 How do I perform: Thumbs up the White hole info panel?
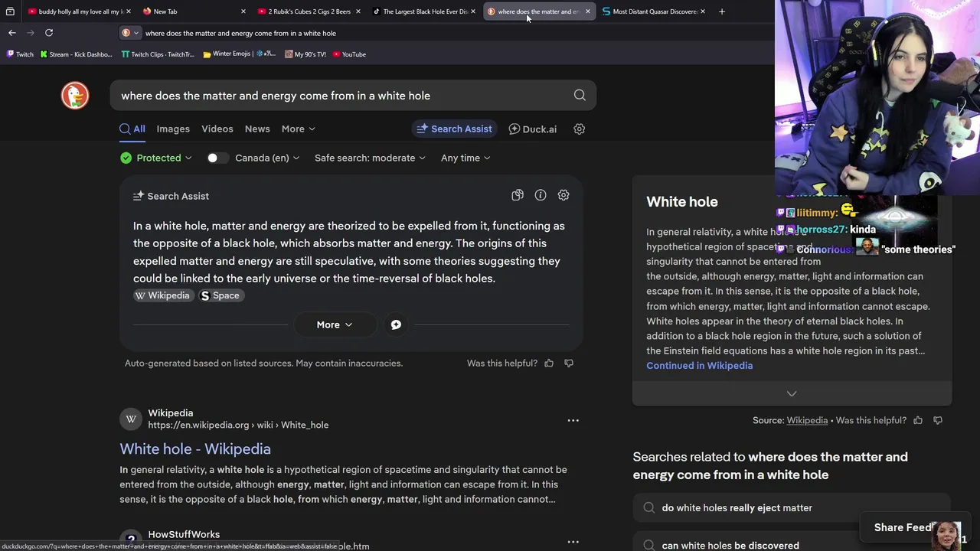click(x=918, y=420)
